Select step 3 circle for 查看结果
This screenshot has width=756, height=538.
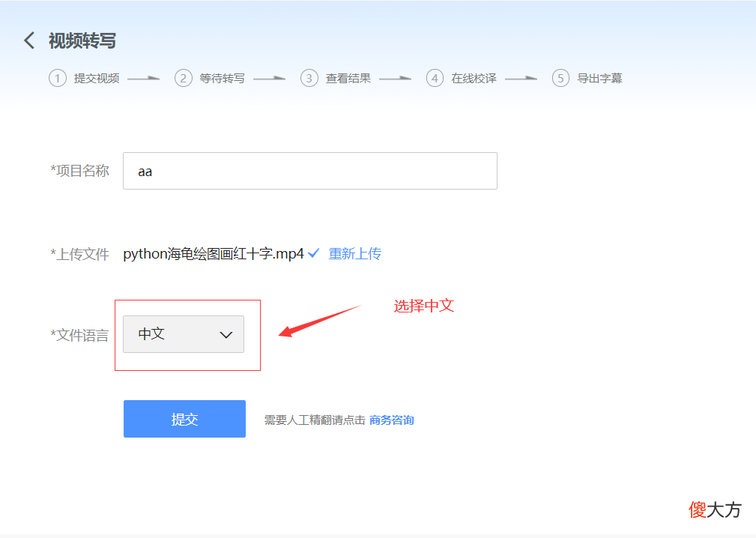pyautogui.click(x=309, y=78)
